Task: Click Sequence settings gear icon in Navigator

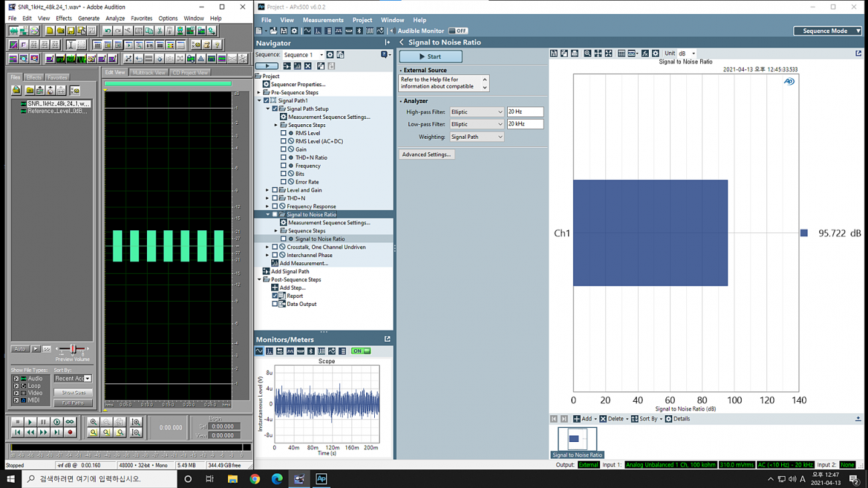Action: coord(329,55)
